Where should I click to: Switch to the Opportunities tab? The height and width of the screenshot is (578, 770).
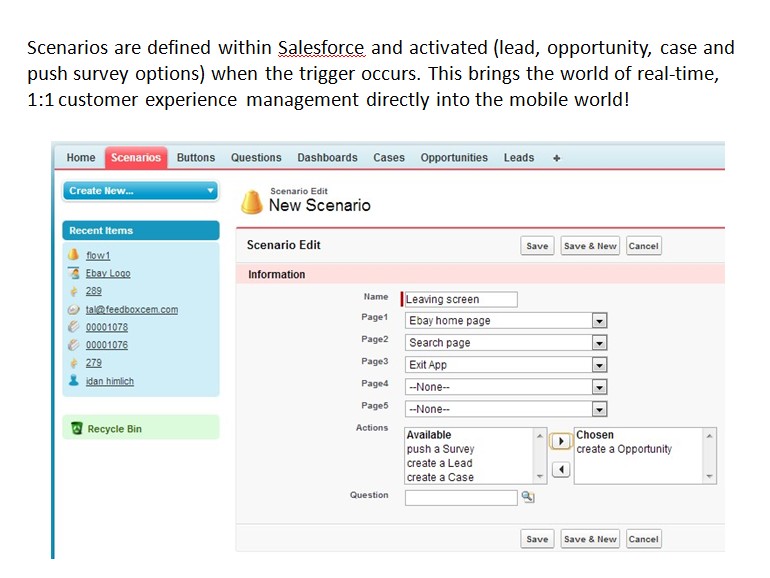[454, 158]
